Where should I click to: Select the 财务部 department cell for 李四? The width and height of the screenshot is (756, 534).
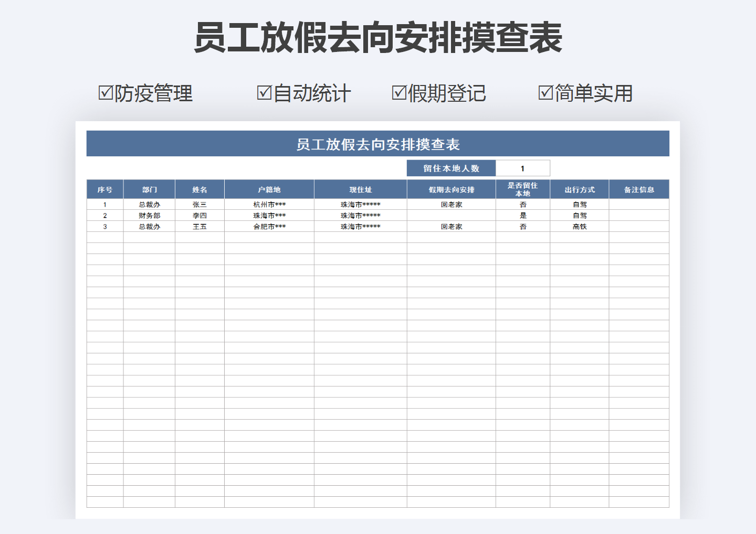[150, 215]
